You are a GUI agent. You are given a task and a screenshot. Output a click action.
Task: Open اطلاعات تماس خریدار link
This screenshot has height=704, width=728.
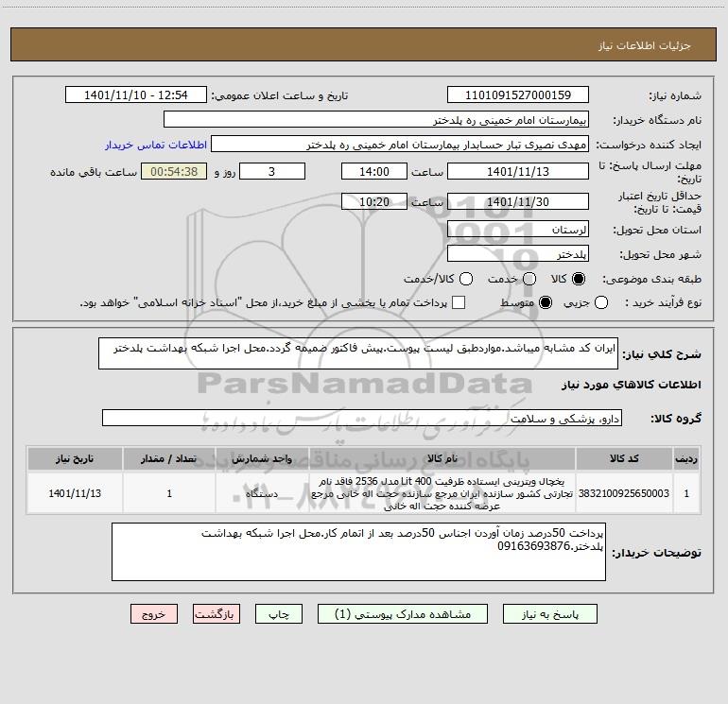[x=156, y=145]
